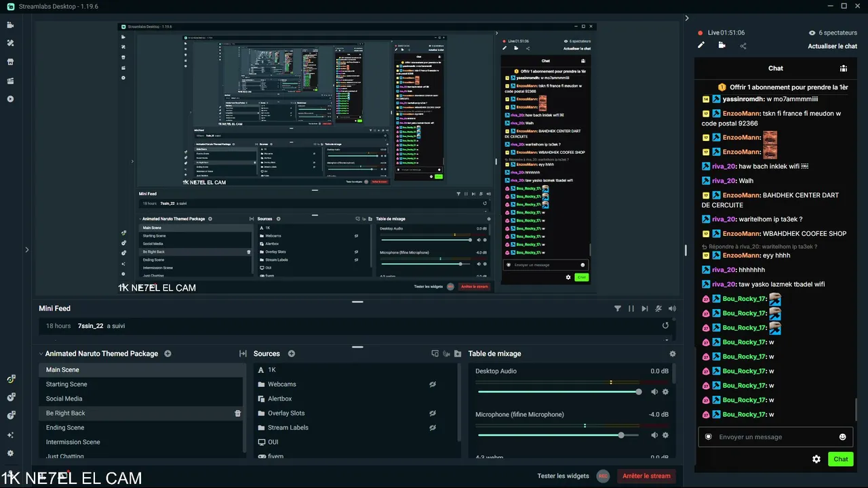Open the Recordings play icon in the sidebar

pyautogui.click(x=10, y=99)
